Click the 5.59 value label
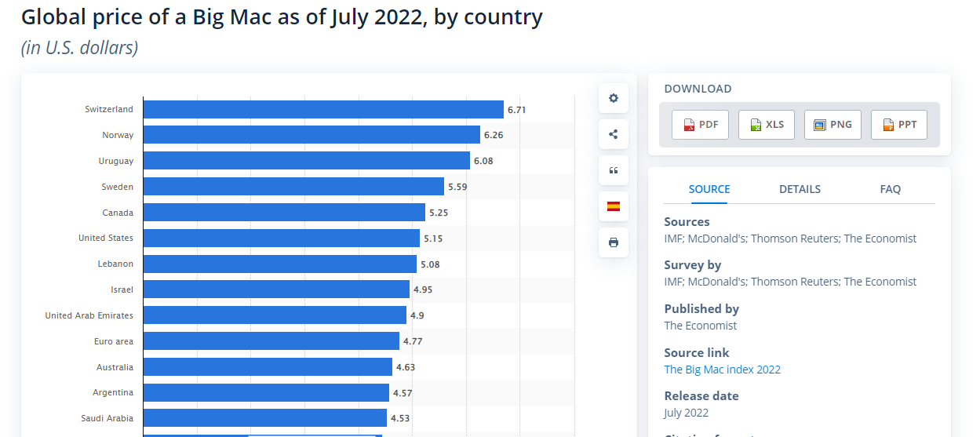The height and width of the screenshot is (437, 980). (x=457, y=187)
